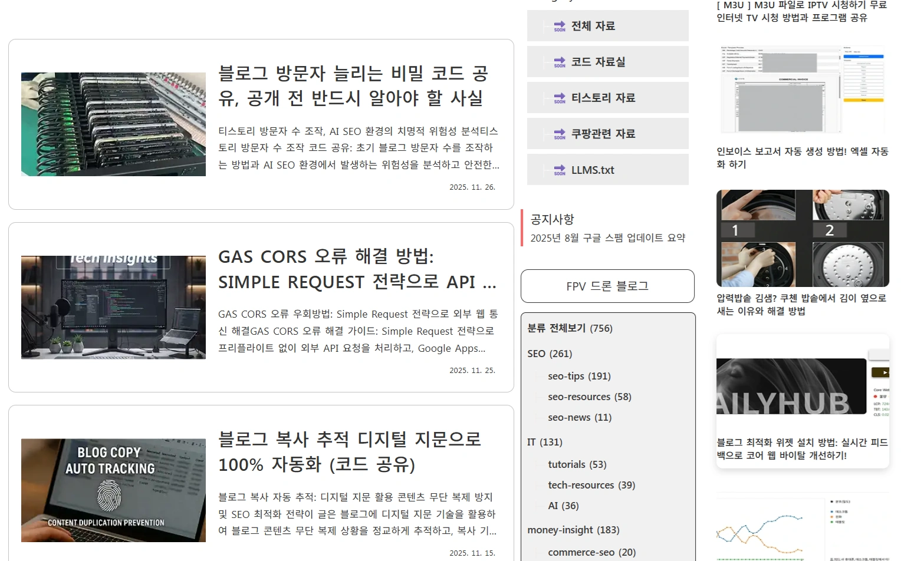Viewport: 924px width, 561px height.
Task: Click the BLOG COPY AUTO TRACKING thumbnail
Action: (113, 490)
